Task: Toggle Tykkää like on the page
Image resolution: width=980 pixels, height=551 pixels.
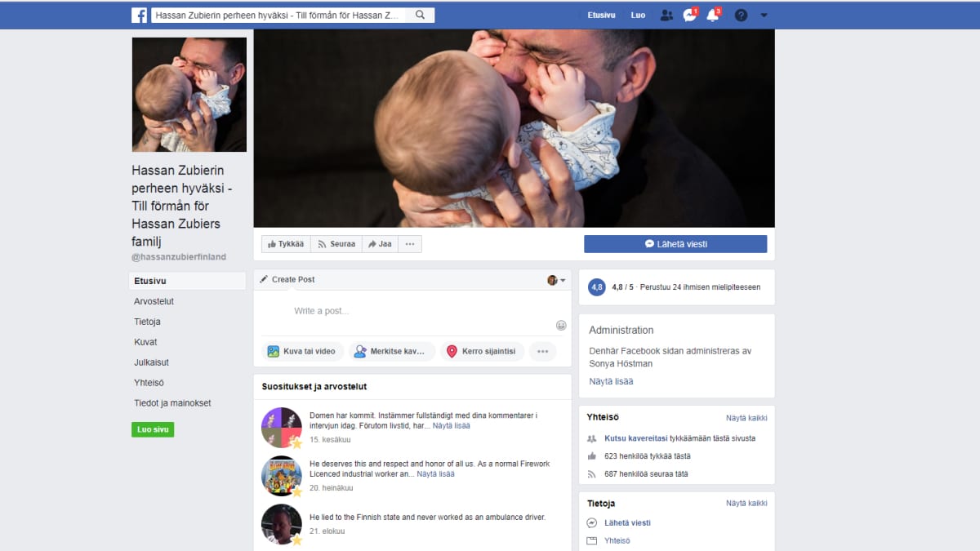Action: (285, 244)
